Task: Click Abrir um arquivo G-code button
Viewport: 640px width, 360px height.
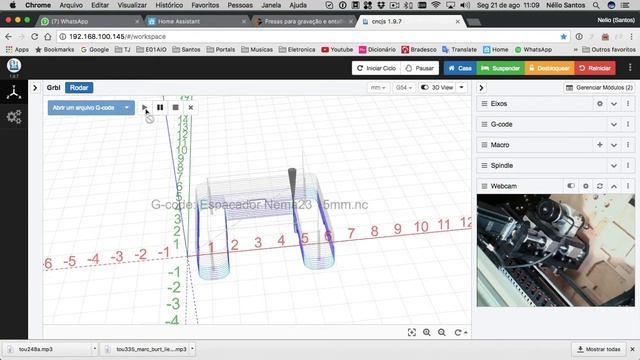Action: (x=84, y=108)
